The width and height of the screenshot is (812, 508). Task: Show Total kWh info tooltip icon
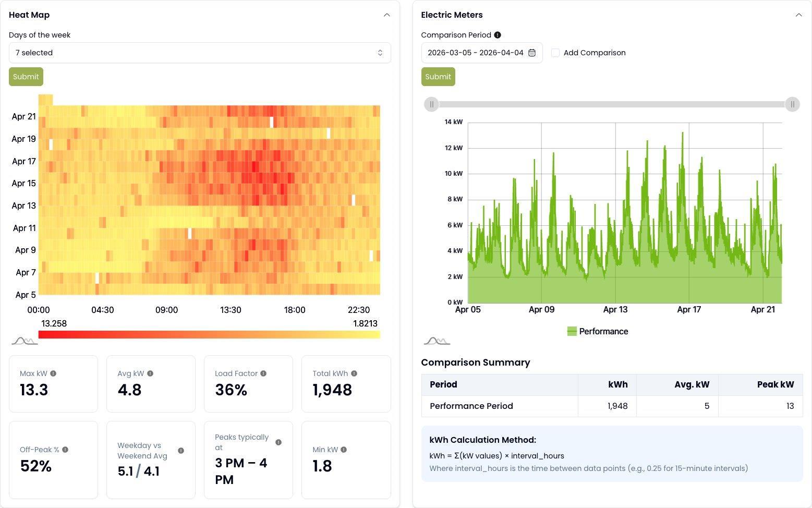coord(354,373)
